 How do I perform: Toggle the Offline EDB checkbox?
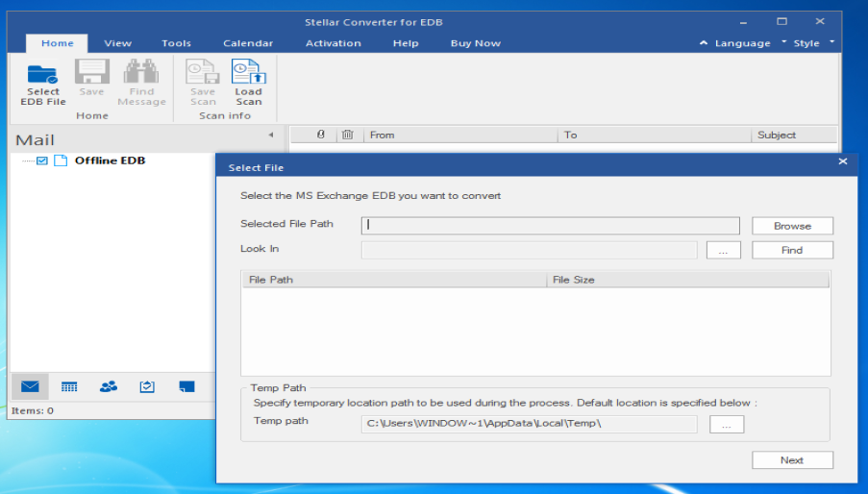tap(42, 161)
